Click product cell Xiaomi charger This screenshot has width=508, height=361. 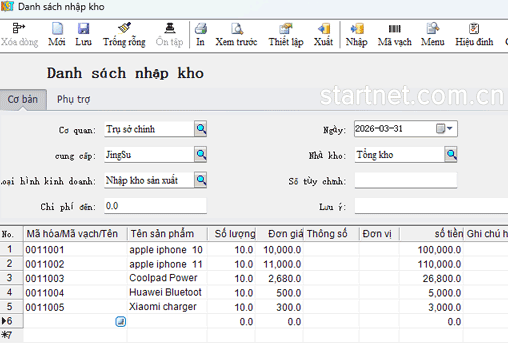(167, 307)
